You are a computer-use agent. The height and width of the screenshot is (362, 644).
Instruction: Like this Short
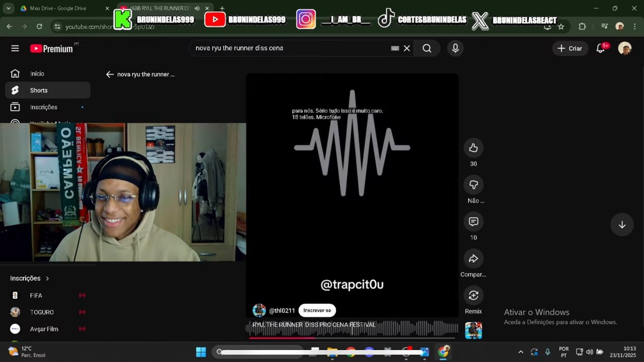[x=473, y=148]
